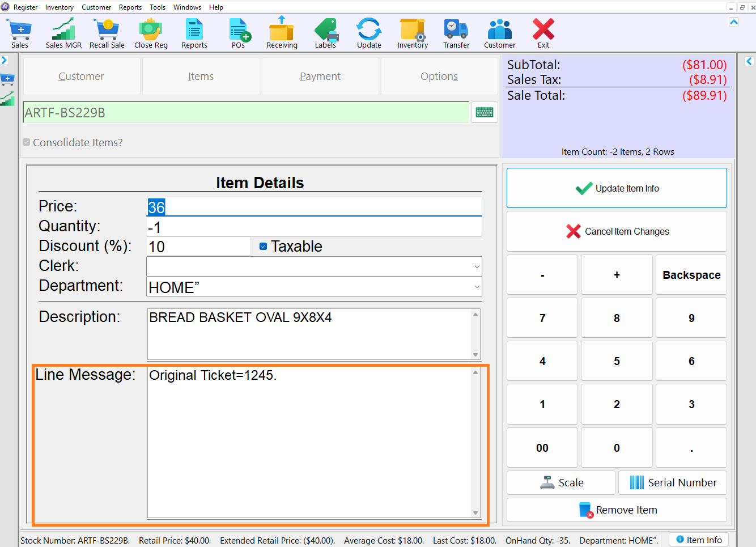756x547 pixels.
Task: Expand the Clerk dropdown
Action: 477,266
